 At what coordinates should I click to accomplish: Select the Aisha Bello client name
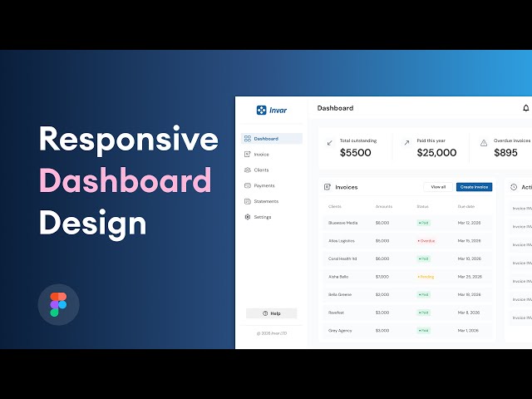tap(338, 277)
